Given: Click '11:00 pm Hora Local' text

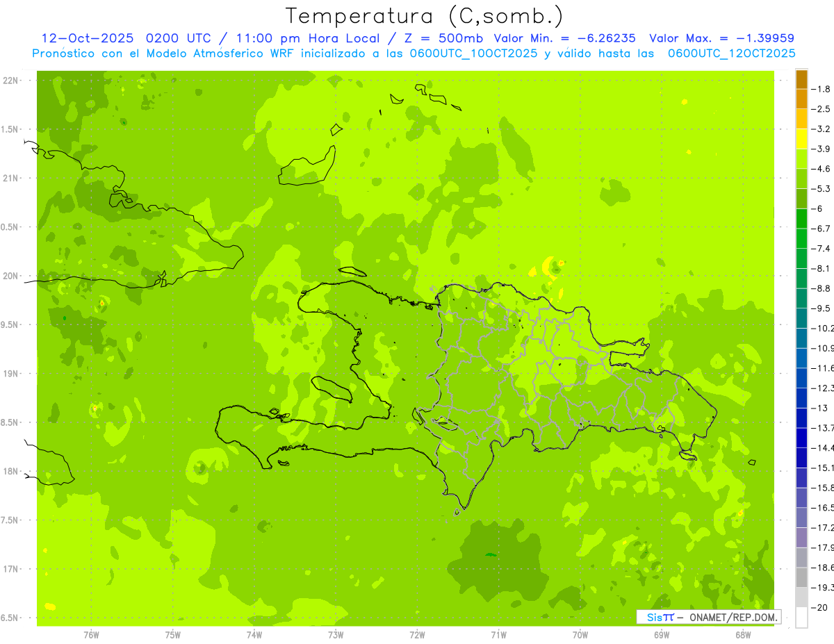Looking at the screenshot, I should click(x=308, y=38).
